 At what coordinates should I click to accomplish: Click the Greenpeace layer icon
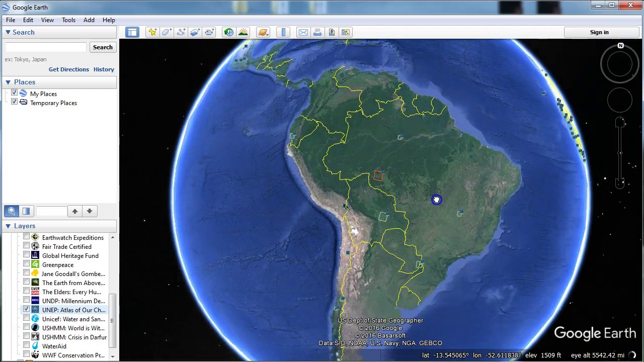[35, 265]
